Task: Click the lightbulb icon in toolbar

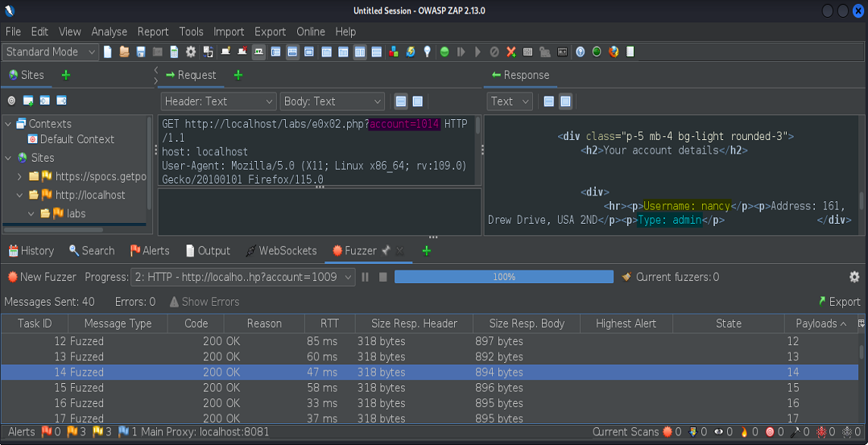Action: (x=427, y=52)
